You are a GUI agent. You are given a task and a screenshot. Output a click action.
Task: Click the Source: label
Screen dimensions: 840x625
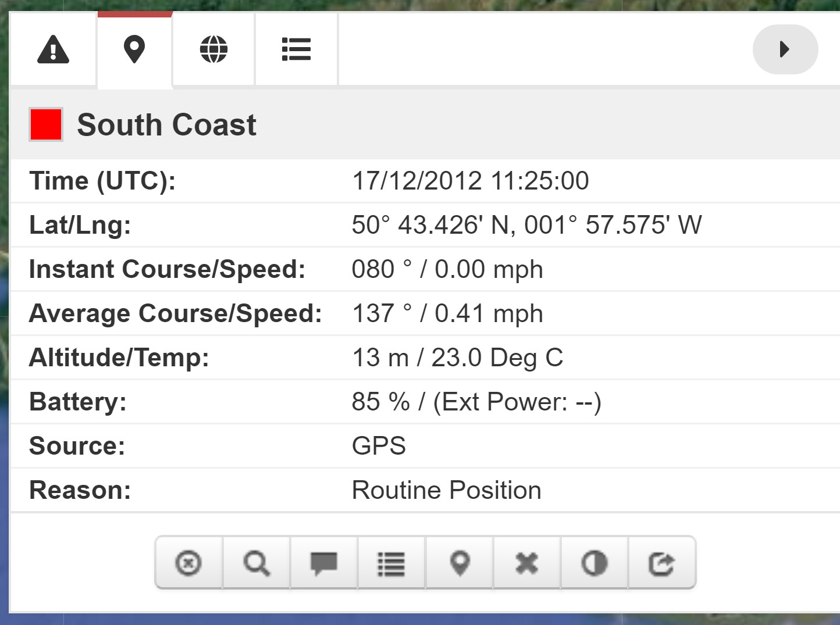[77, 446]
